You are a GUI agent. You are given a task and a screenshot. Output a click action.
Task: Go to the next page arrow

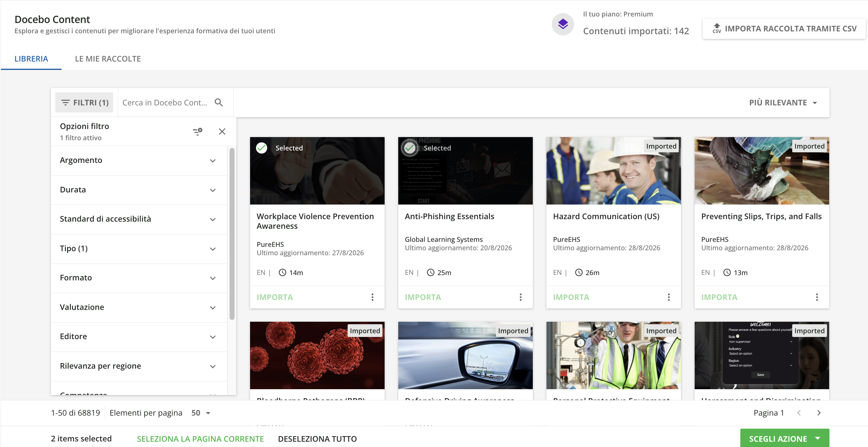pyautogui.click(x=819, y=413)
